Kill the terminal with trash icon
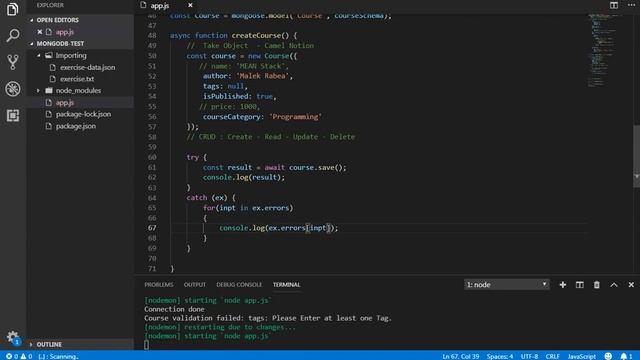 (597, 284)
